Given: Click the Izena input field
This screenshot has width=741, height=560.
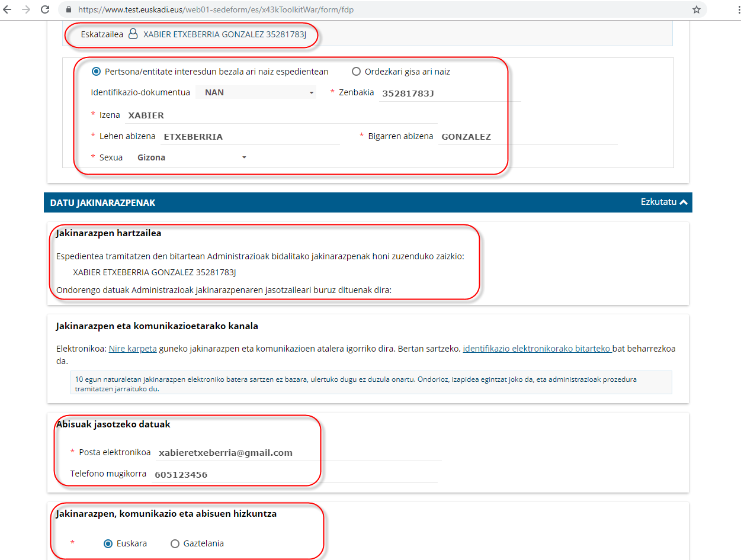Looking at the screenshot, I should tap(281, 115).
